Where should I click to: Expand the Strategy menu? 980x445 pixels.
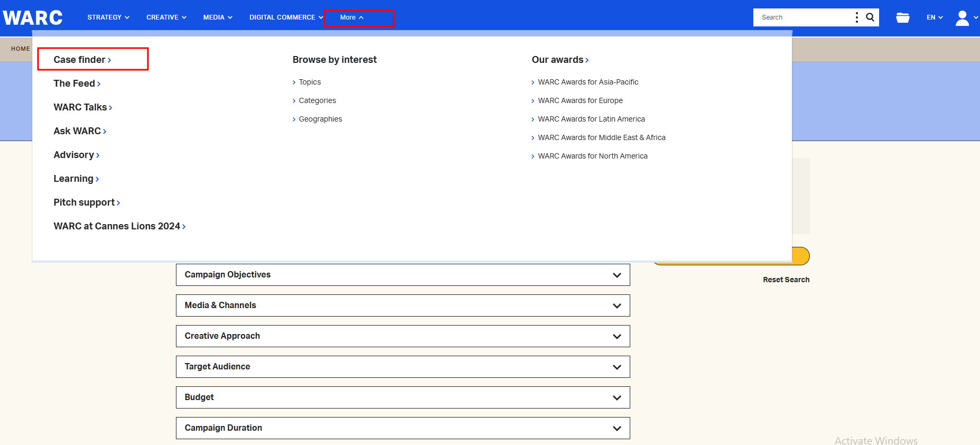coord(108,17)
